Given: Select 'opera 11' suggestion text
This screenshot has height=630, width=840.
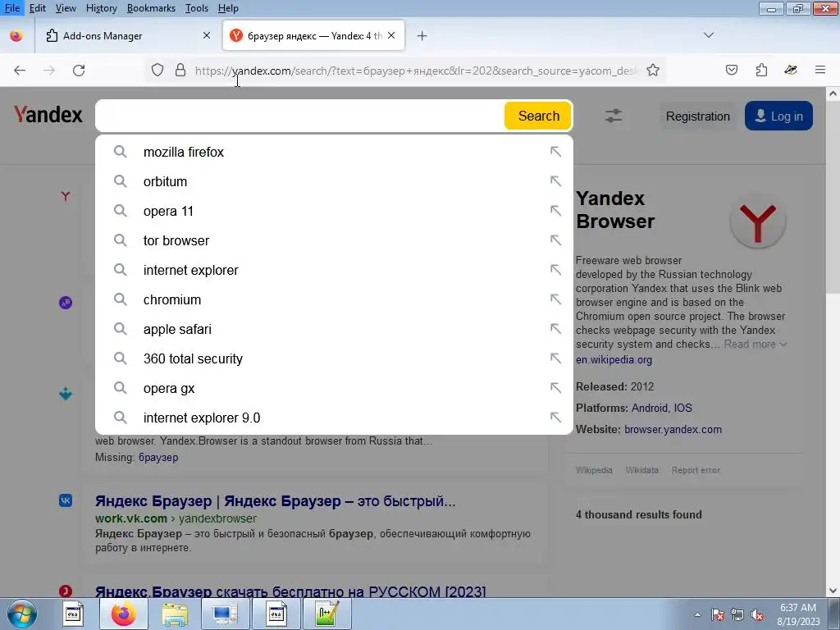Looking at the screenshot, I should (168, 211).
